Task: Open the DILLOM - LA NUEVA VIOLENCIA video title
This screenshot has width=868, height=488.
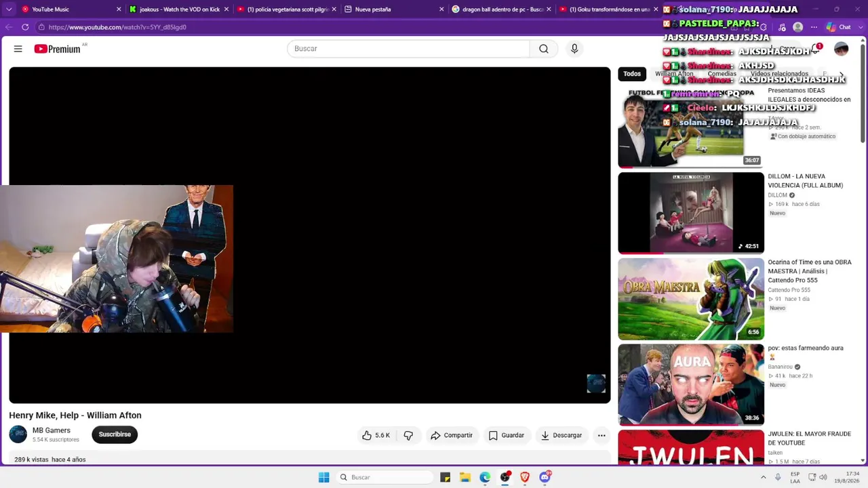Action: coord(806,181)
